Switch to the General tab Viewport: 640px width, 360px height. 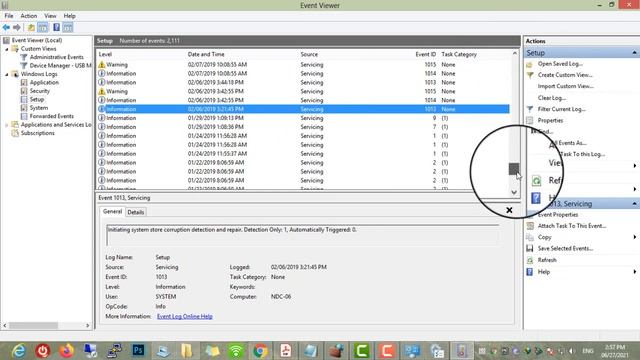(x=112, y=211)
